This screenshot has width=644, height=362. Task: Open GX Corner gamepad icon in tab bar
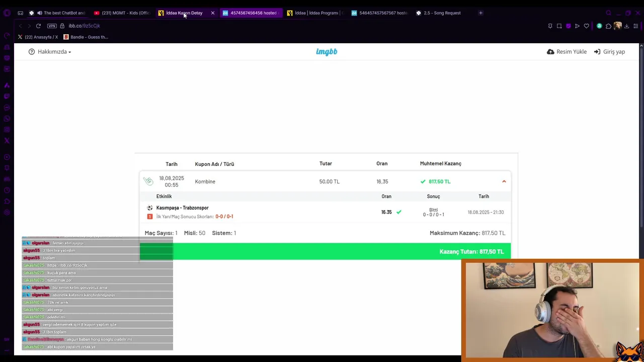point(20,13)
